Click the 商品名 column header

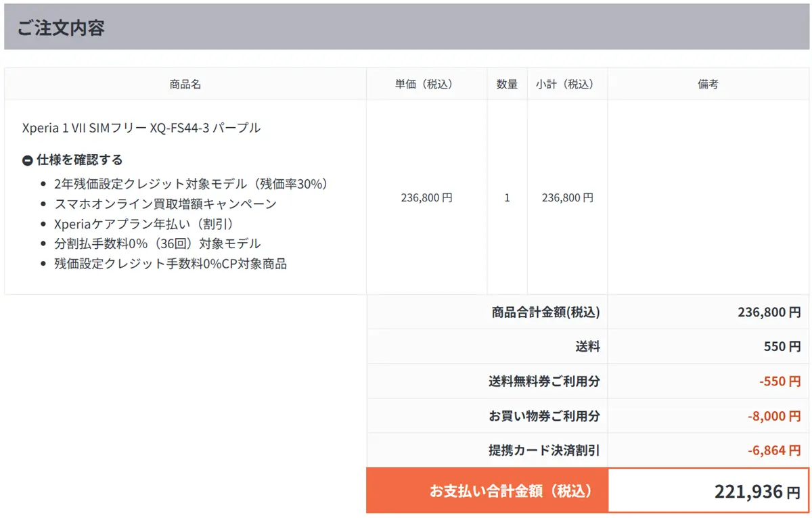(x=185, y=85)
